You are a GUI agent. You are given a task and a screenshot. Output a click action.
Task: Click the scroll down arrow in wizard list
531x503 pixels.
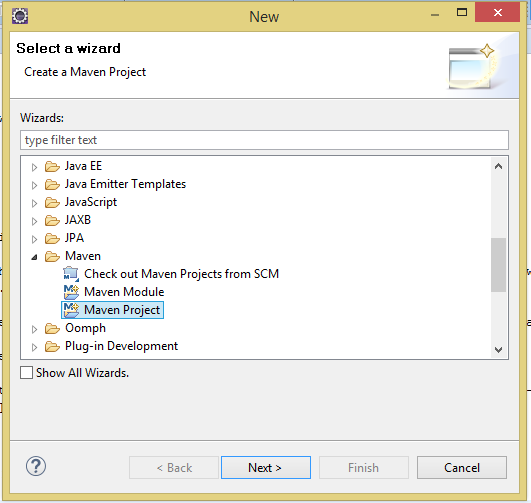pos(498,349)
